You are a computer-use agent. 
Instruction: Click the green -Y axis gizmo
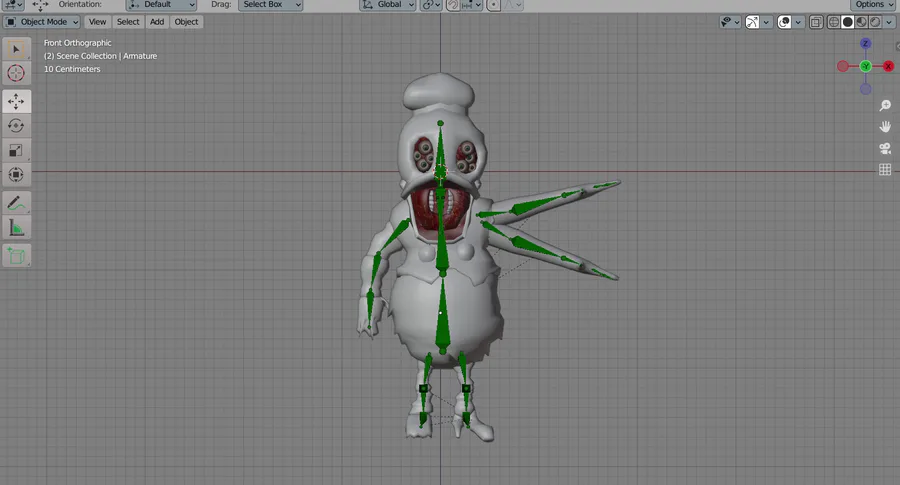pos(866,67)
